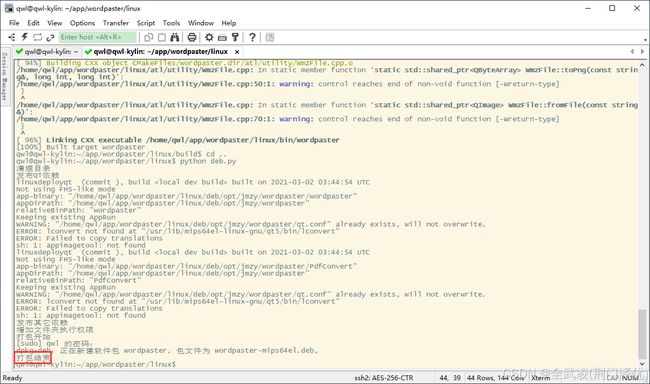This screenshot has height=384, width=650.
Task: Click the first 'Keeping existing AppRun' line
Action: click(65, 217)
